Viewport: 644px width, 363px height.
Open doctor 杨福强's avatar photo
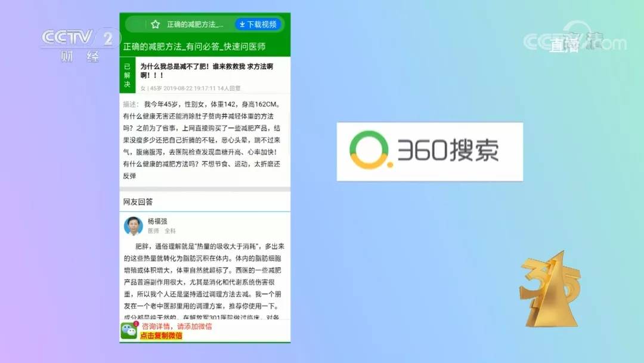[x=134, y=226]
